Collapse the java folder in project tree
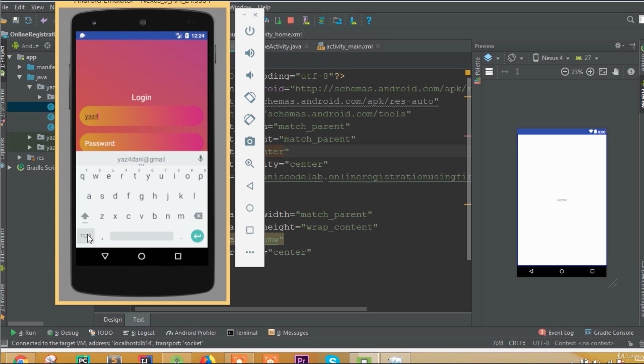This screenshot has height=364, width=644. tap(20, 77)
